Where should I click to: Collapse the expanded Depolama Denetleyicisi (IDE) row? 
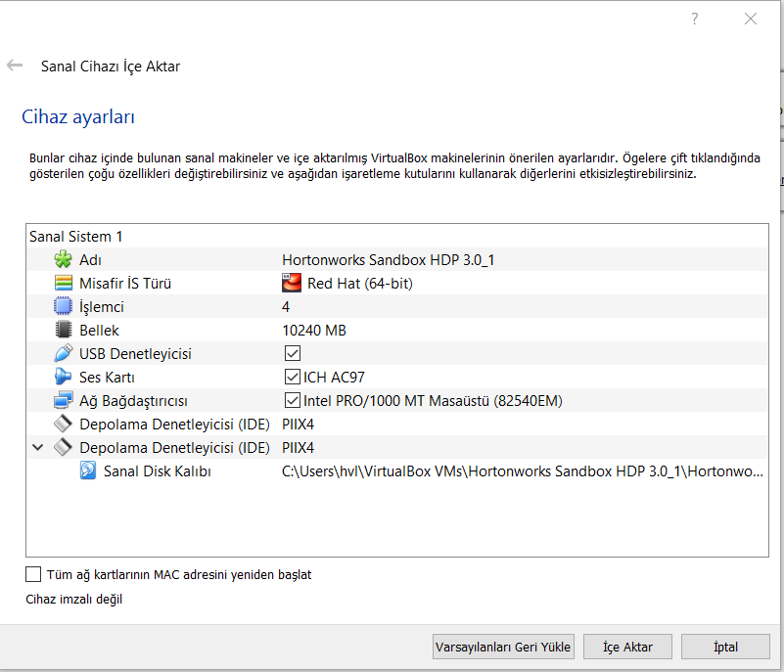tap(37, 447)
